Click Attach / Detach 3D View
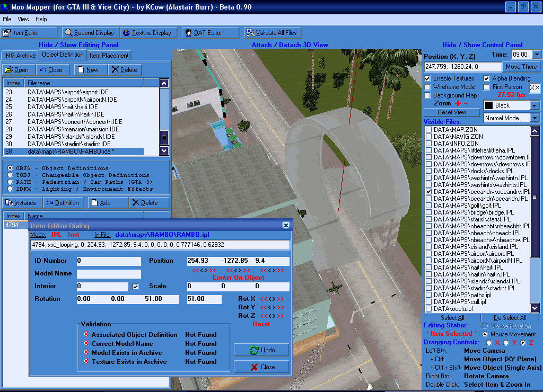The height and width of the screenshot is (392, 543). click(290, 45)
